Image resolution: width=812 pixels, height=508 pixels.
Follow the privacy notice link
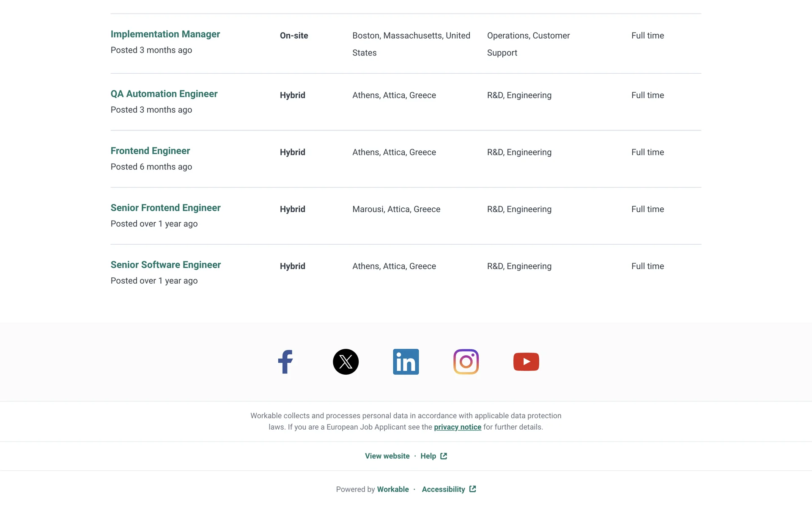click(x=457, y=427)
